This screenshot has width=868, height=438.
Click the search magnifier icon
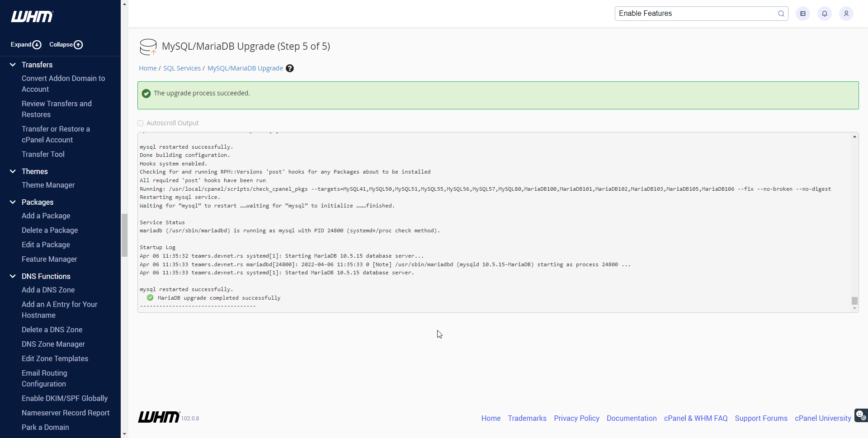(781, 14)
